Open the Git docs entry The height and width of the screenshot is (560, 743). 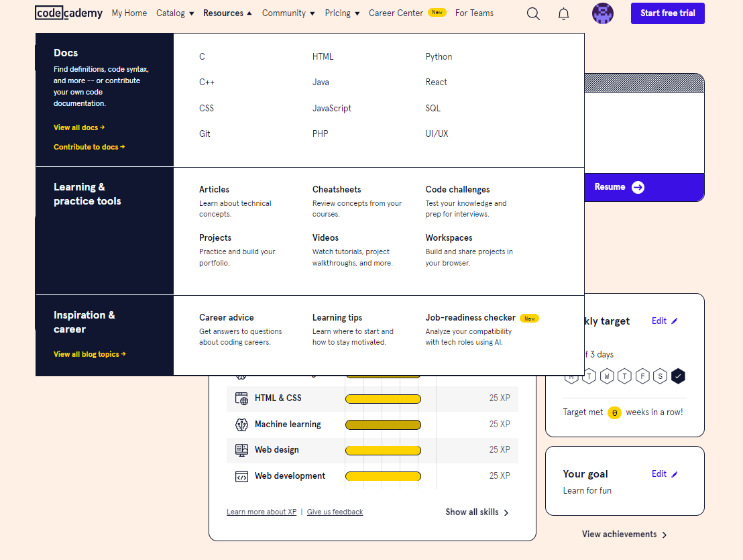205,133
